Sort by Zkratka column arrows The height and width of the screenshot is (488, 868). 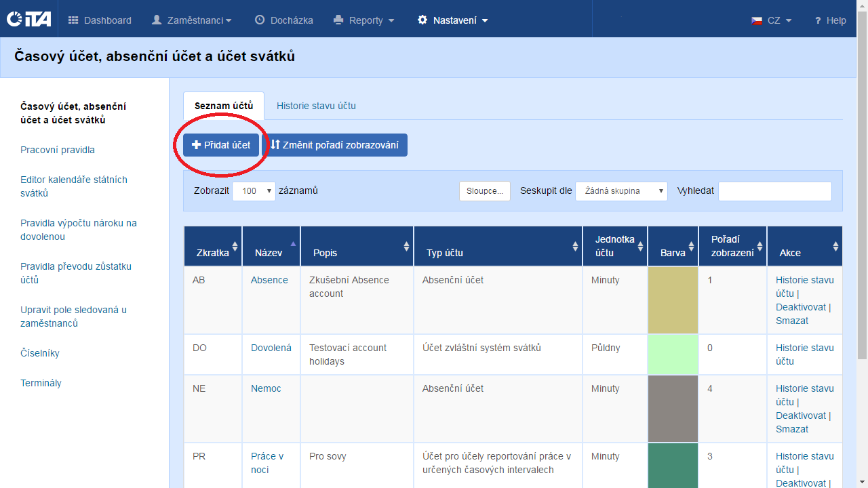(235, 246)
